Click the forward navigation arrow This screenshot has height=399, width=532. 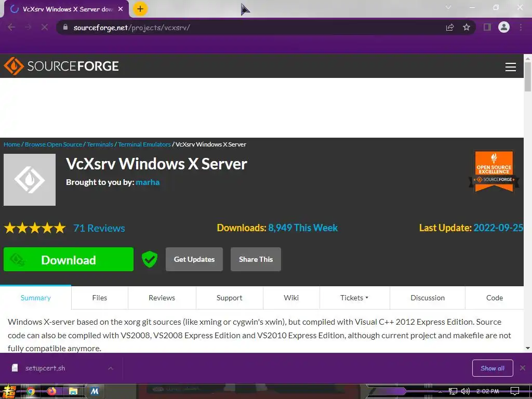[28, 27]
